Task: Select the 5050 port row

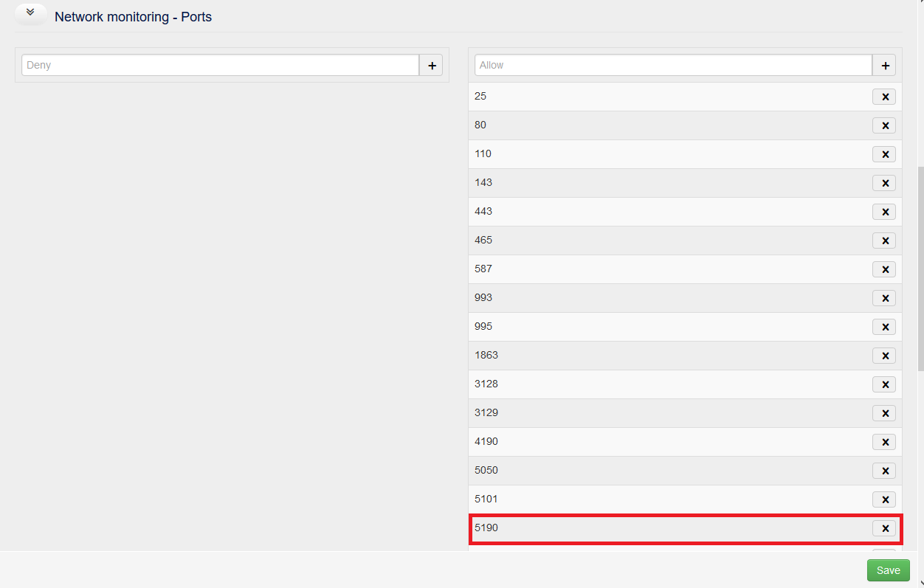Action: pyautogui.click(x=664, y=471)
